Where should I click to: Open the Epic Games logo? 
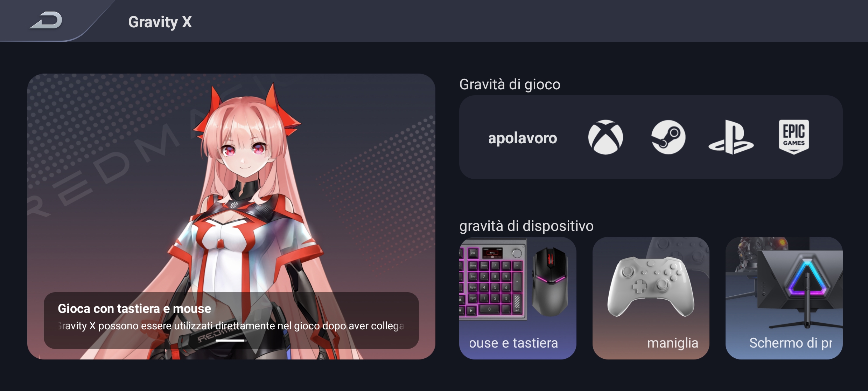[794, 137]
